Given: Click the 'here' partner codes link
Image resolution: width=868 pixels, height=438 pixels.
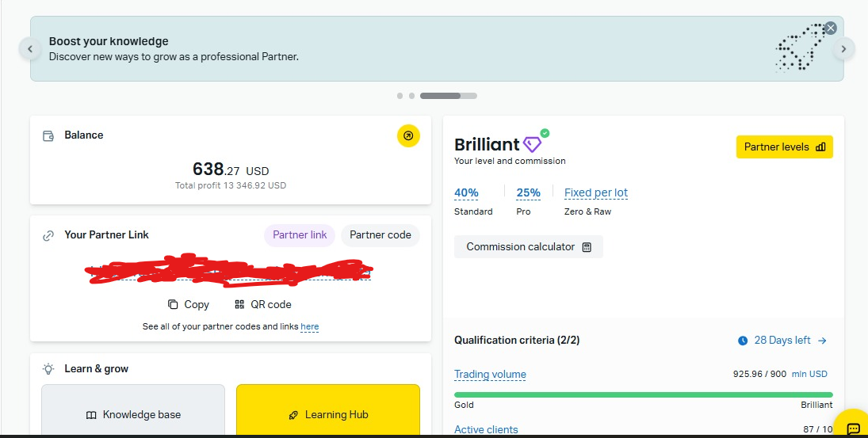Looking at the screenshot, I should pos(309,326).
